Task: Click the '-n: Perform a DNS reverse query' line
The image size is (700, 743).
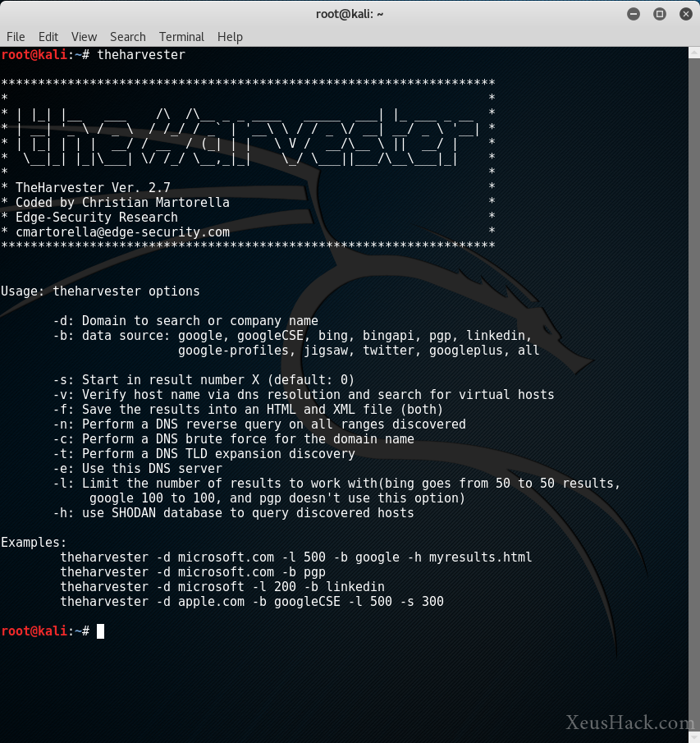Action: 259,424
